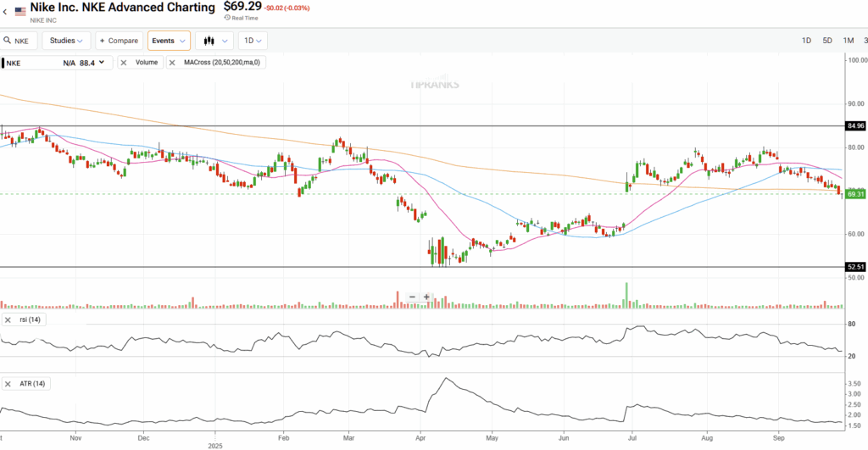The image size is (868, 450).
Task: Click the plus icon in Compare
Action: coord(102,41)
